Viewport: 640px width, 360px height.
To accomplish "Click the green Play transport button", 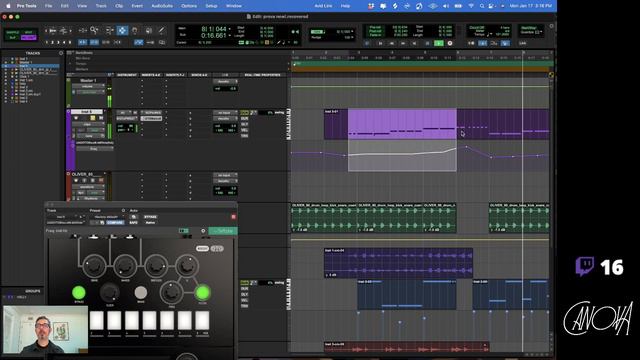I will (x=438, y=43).
